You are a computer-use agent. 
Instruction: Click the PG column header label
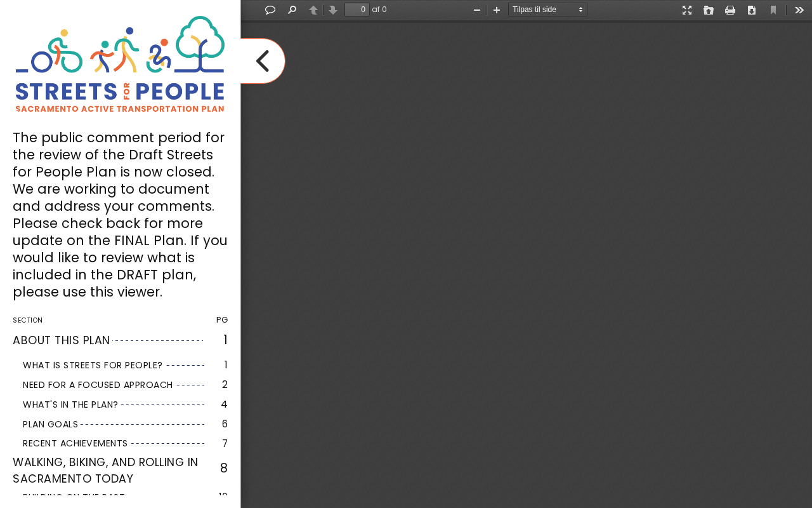(222, 320)
